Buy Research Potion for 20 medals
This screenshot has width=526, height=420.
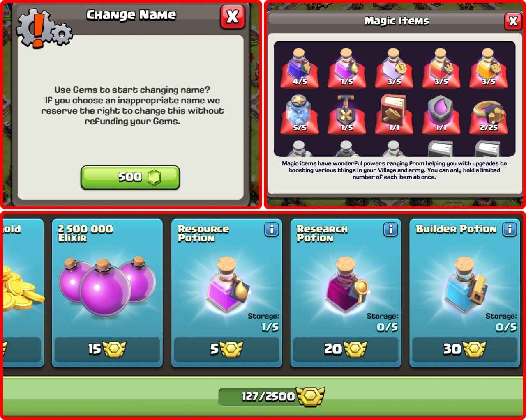[x=346, y=349]
